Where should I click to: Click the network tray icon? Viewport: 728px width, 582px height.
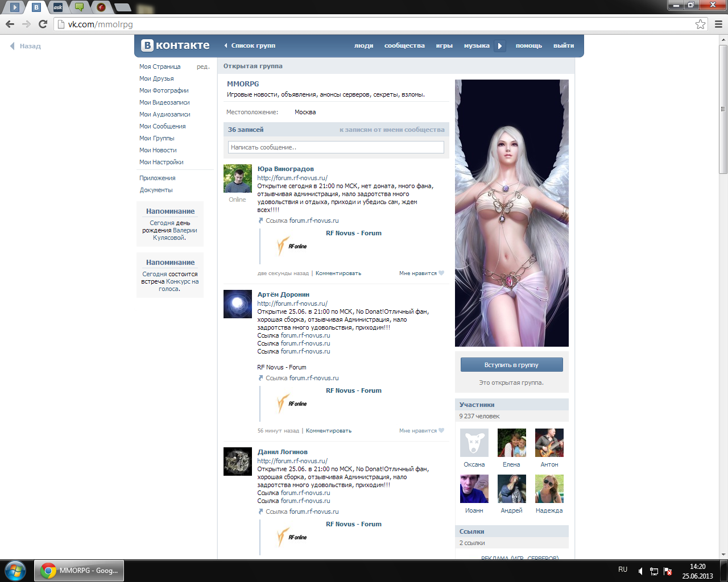pos(654,571)
